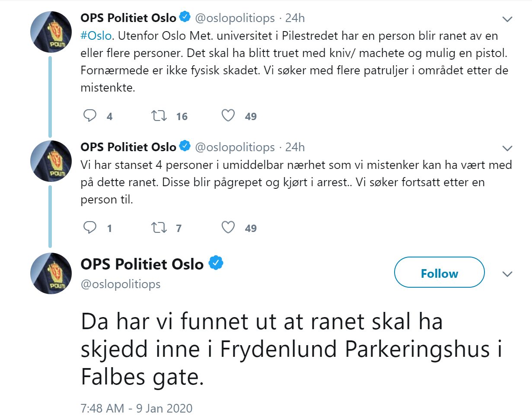The image size is (532, 416).
Task: Reply to the second tweet about 4 persons
Action: 90,228
